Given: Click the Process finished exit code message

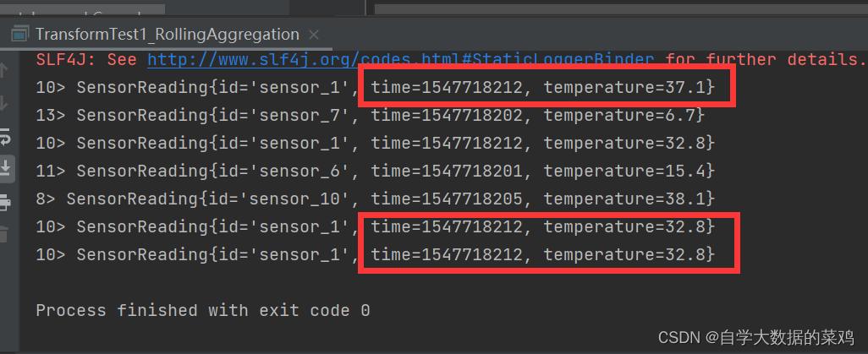Looking at the screenshot, I should [x=202, y=310].
